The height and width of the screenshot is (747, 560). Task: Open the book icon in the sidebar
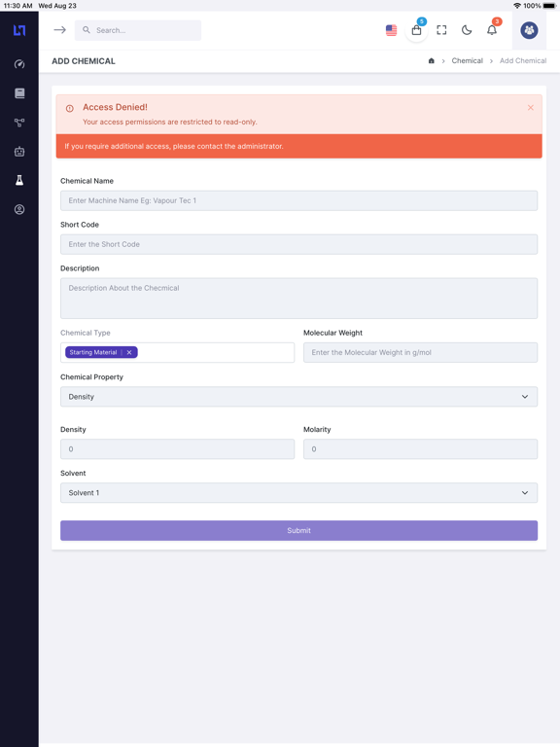point(19,93)
